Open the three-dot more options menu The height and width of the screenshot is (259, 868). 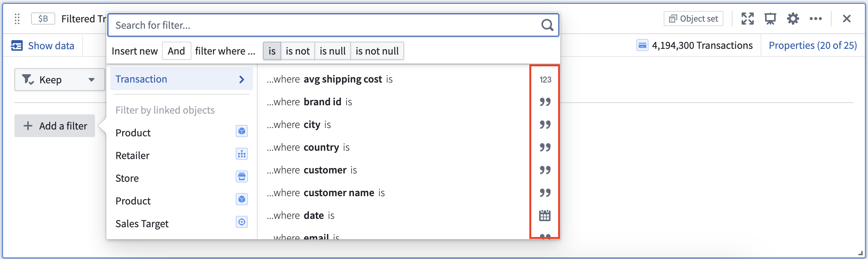(x=815, y=19)
